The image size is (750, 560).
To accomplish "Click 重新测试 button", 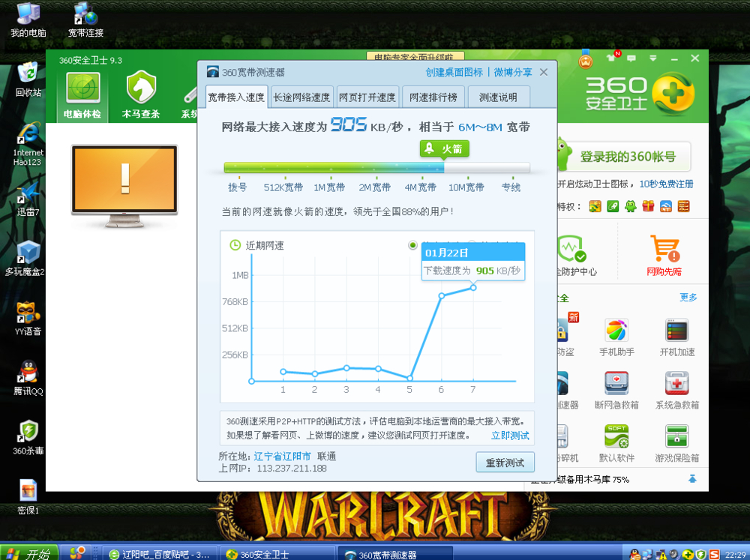I will [x=505, y=463].
